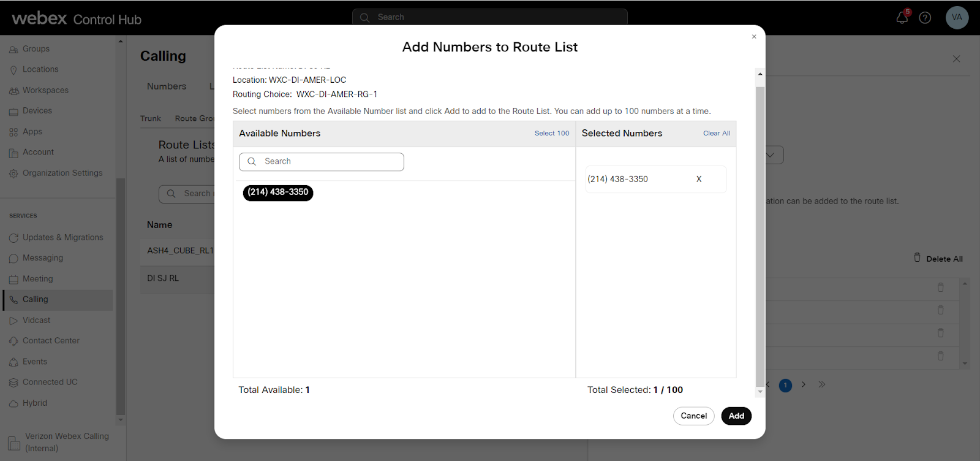Image resolution: width=980 pixels, height=461 pixels.
Task: Click the Webex Control Hub logo
Action: coord(77,18)
